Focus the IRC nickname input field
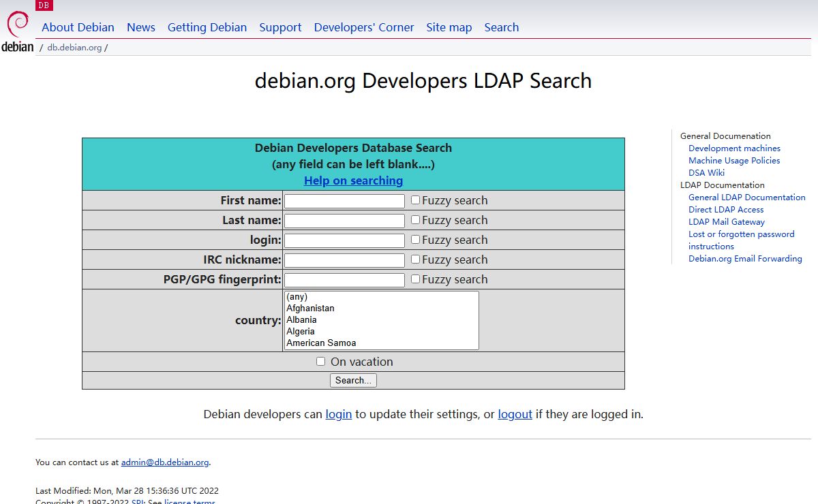The image size is (818, 504). pyautogui.click(x=344, y=260)
